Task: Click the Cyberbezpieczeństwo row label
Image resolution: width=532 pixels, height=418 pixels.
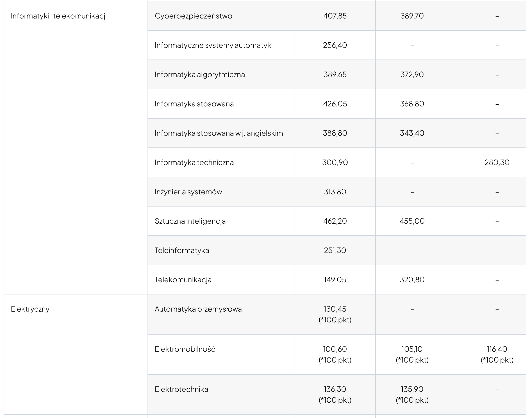Action: tap(193, 16)
